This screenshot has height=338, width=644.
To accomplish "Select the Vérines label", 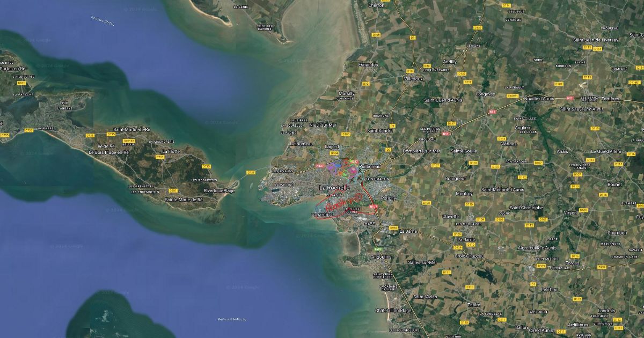I will [x=509, y=144].
